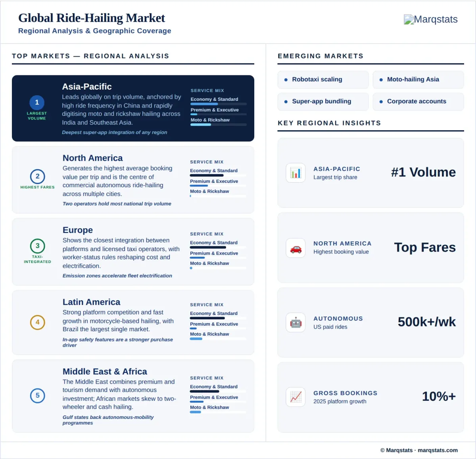
Task: Click 'Regional Analysis & Geographic Coverage' subtitle
Action: [x=95, y=31]
